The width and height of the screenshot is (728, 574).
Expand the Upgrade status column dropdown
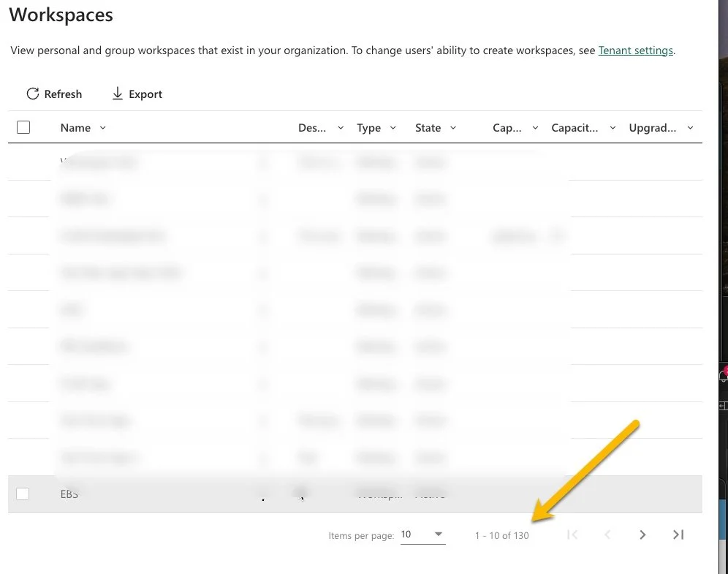690,127
